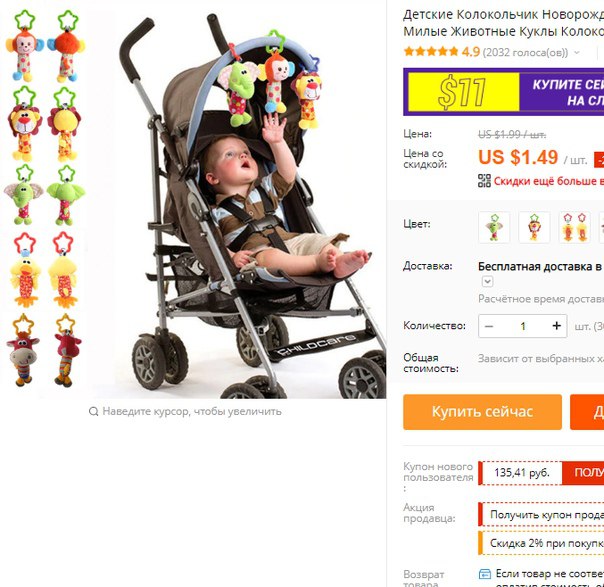Expand the rating votes dropdown arrow
The width and height of the screenshot is (604, 587).
click(577, 52)
